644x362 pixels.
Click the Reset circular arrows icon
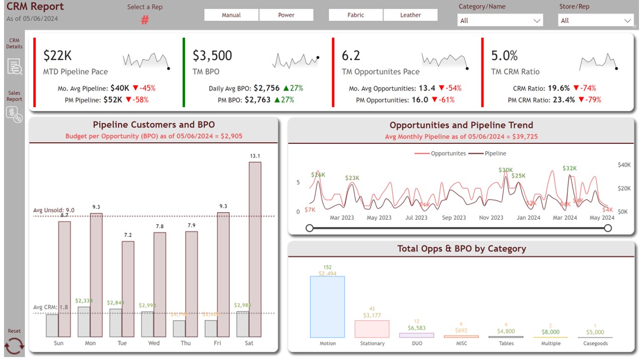point(14,346)
